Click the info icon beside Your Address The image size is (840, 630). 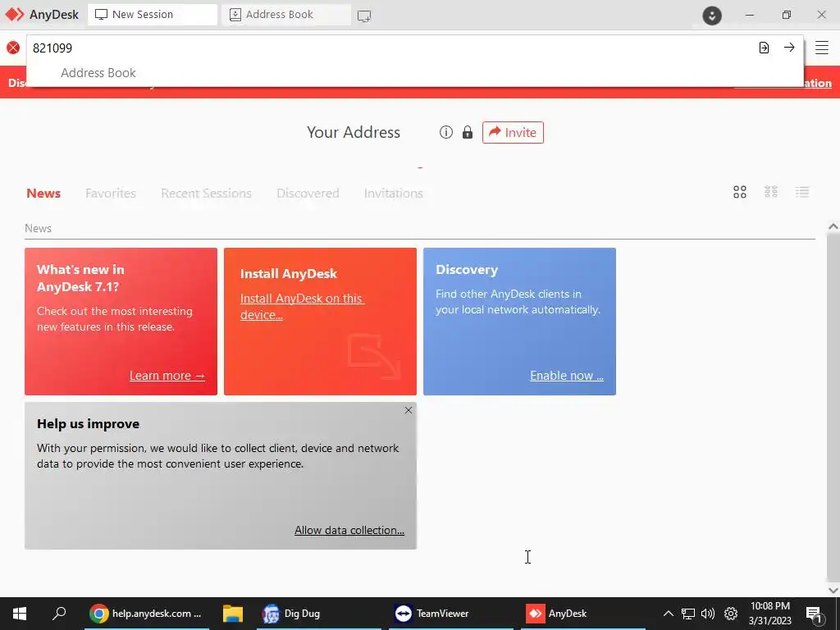pos(445,132)
